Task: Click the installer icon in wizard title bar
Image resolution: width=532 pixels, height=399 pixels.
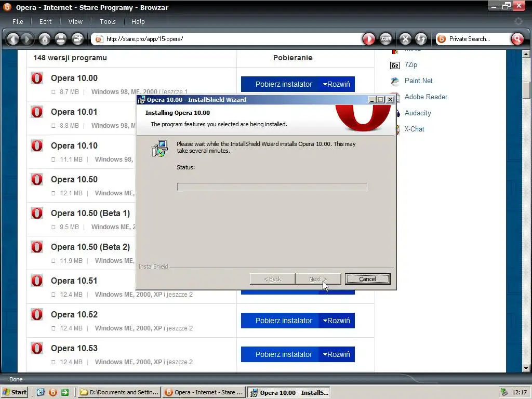Action: (x=141, y=100)
